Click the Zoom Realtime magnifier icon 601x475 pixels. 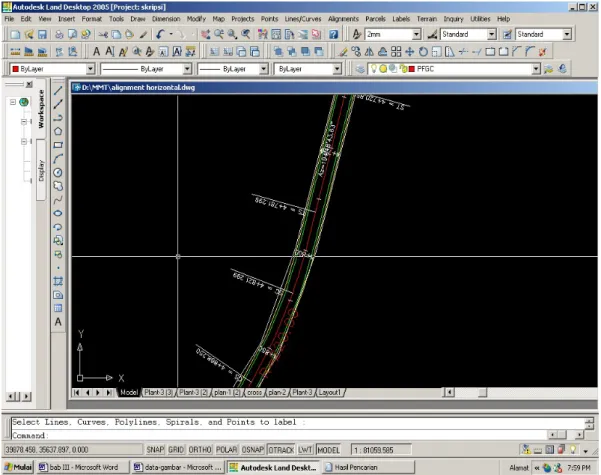click(219, 35)
